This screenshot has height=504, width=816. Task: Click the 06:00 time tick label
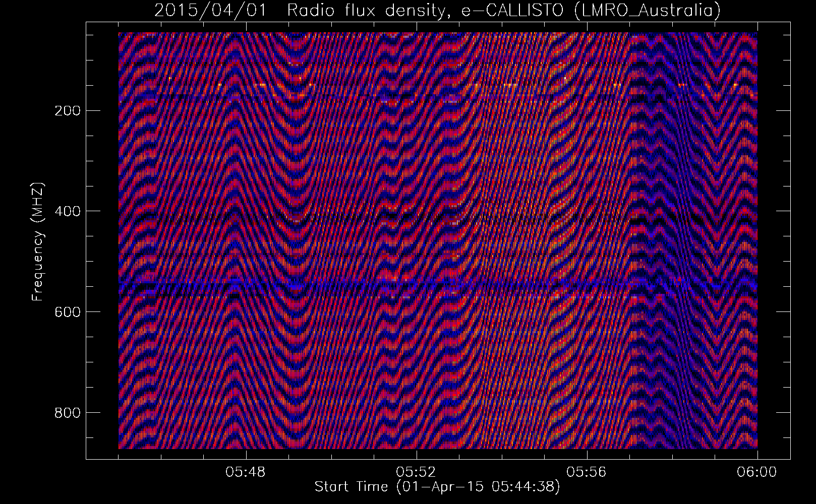[x=757, y=472]
